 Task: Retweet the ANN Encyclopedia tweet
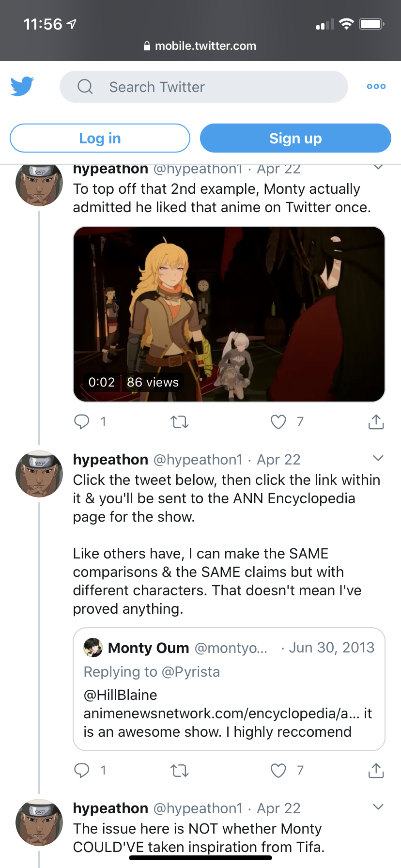point(180,770)
